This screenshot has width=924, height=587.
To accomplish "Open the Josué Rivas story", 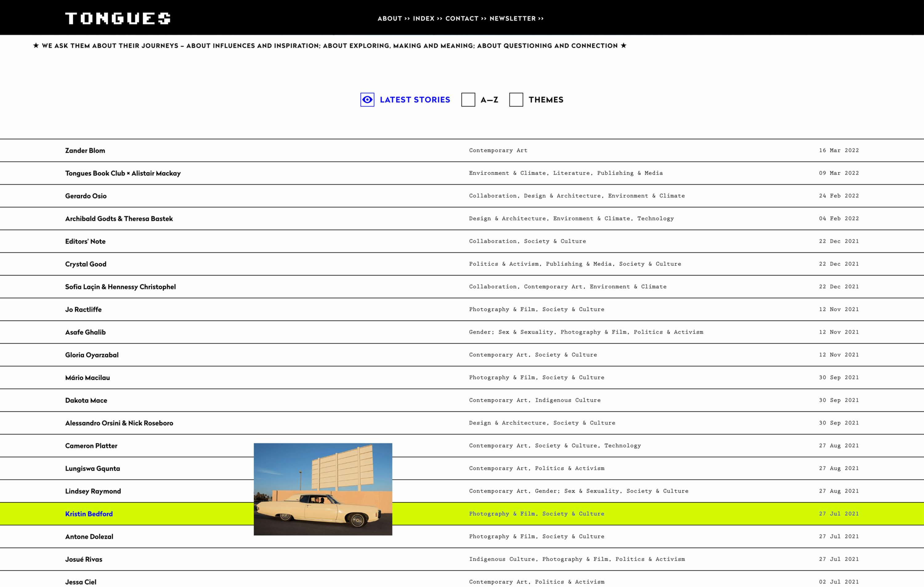I will 84,559.
